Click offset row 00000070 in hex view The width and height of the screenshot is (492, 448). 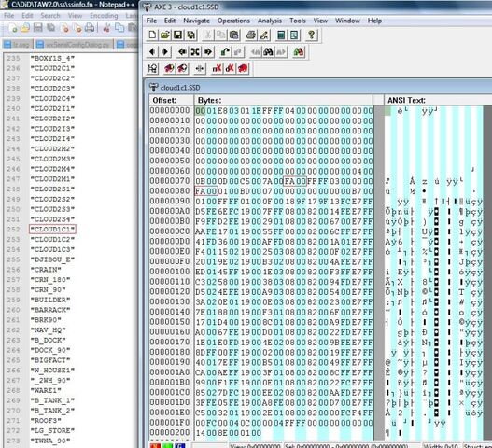170,181
